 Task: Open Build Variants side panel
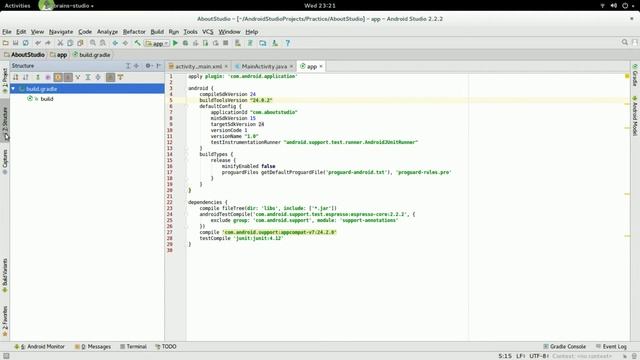[x=5, y=275]
